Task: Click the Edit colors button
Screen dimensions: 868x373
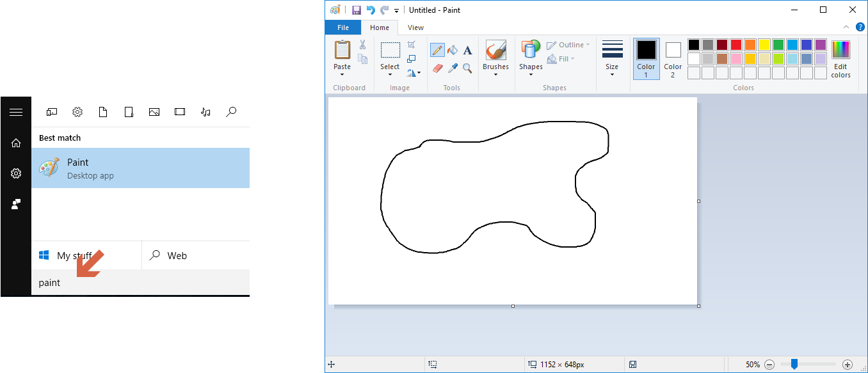Action: click(x=840, y=58)
